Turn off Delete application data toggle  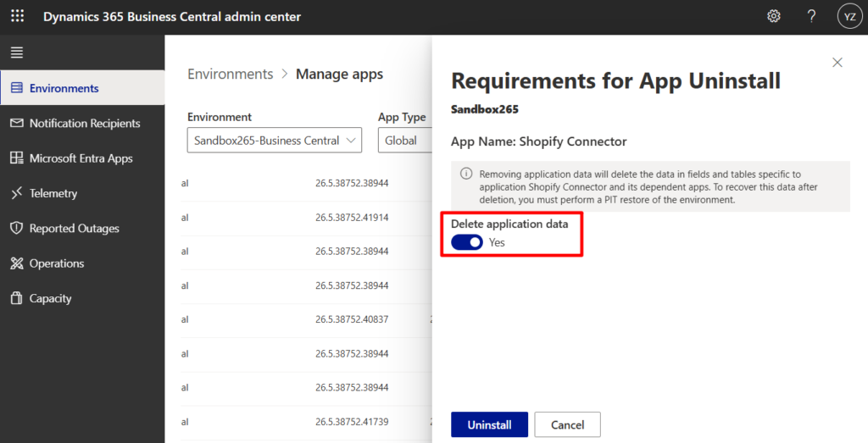tap(466, 242)
